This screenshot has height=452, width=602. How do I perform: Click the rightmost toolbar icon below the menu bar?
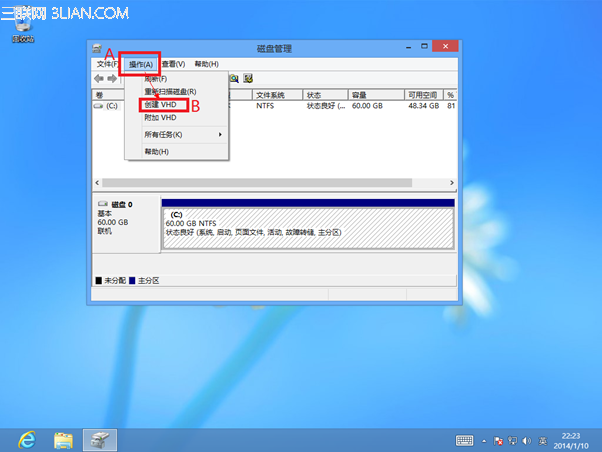(247, 78)
